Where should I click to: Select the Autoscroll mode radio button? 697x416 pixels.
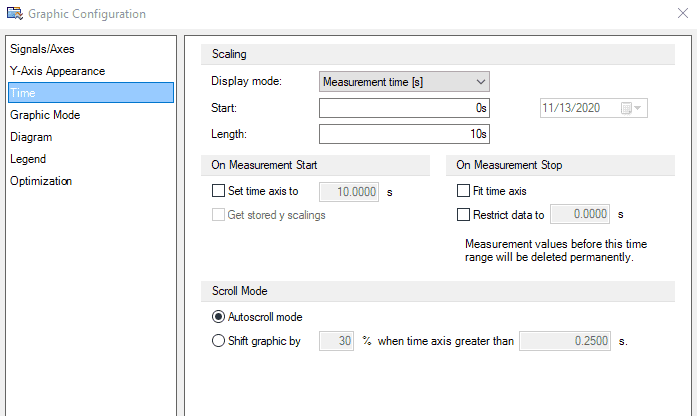pos(219,317)
